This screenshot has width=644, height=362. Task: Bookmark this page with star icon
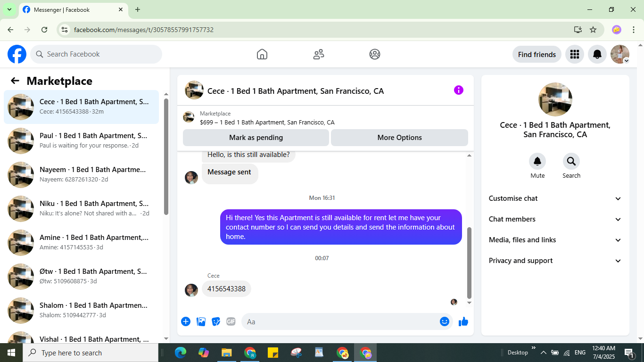pyautogui.click(x=593, y=30)
